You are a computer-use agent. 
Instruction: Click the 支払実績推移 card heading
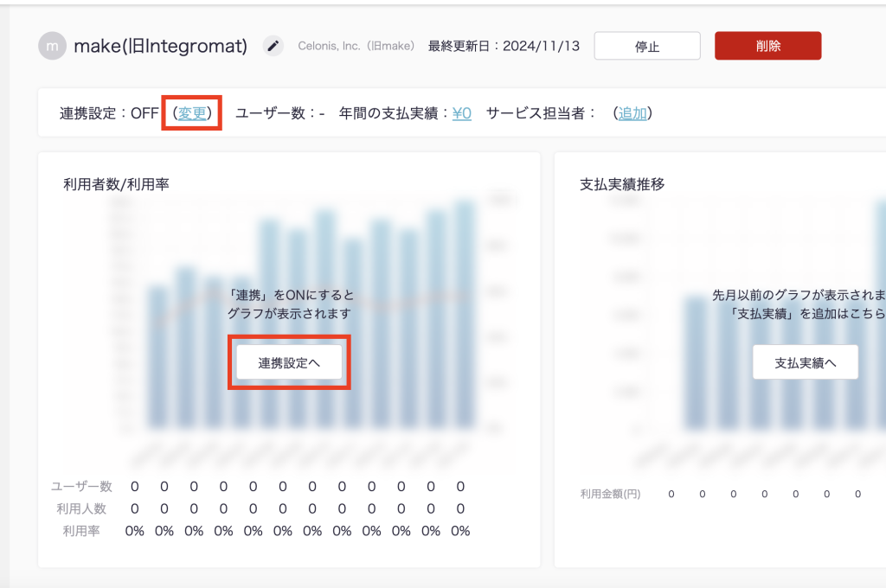pyautogui.click(x=622, y=183)
